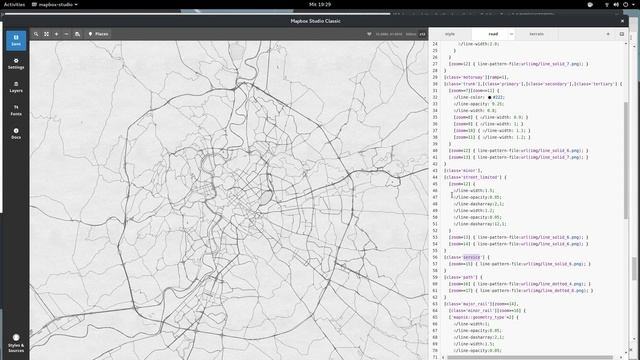Click the clock in the top bar

(x=320, y=4)
